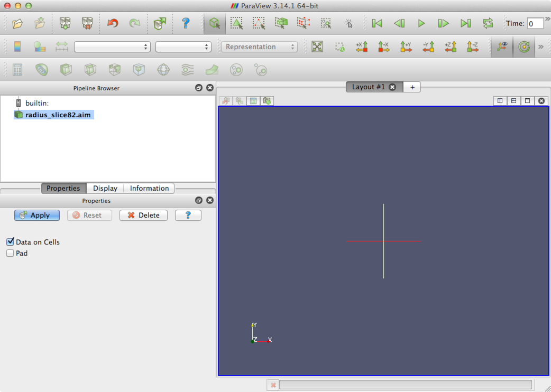The image size is (551, 392).
Task: Play the animation
Action: click(421, 24)
